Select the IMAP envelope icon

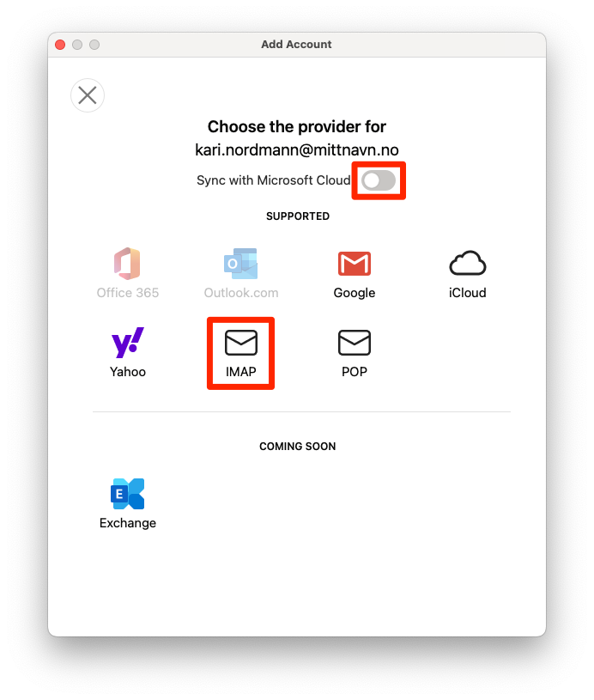click(x=241, y=343)
